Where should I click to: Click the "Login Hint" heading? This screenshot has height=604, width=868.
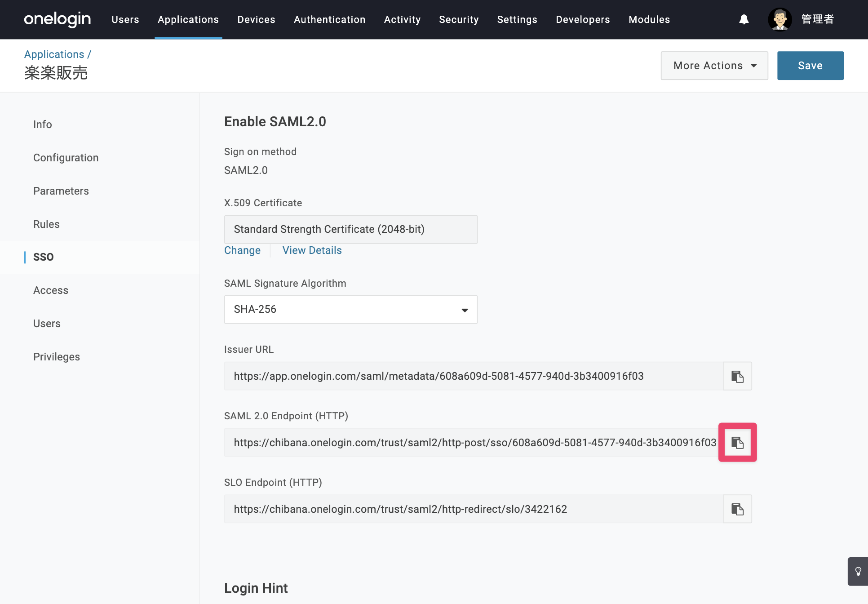256,588
